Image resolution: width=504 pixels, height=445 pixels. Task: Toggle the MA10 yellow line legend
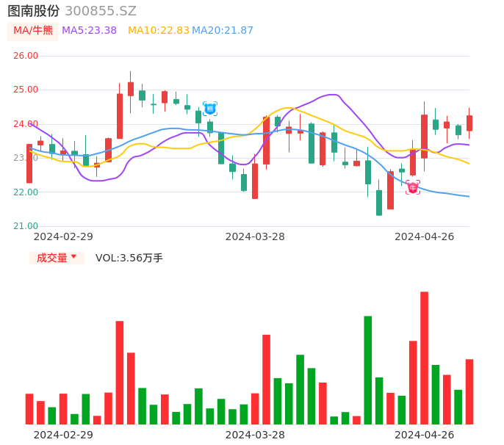(x=158, y=31)
